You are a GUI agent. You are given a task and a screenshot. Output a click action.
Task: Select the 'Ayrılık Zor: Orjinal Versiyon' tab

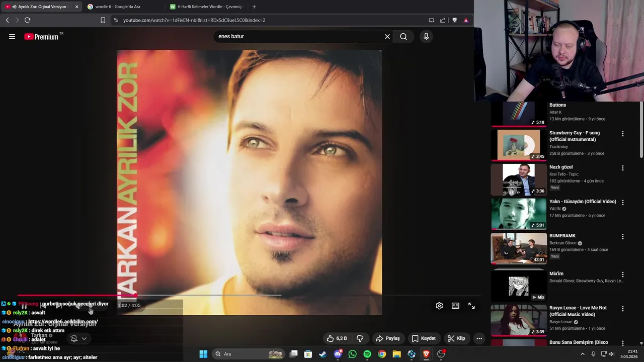pyautogui.click(x=42, y=7)
